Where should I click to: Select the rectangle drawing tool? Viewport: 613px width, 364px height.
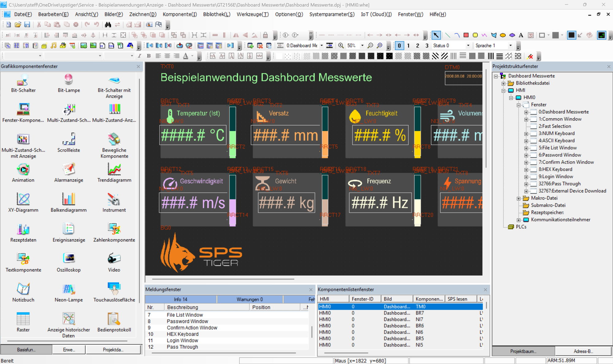[x=466, y=35]
